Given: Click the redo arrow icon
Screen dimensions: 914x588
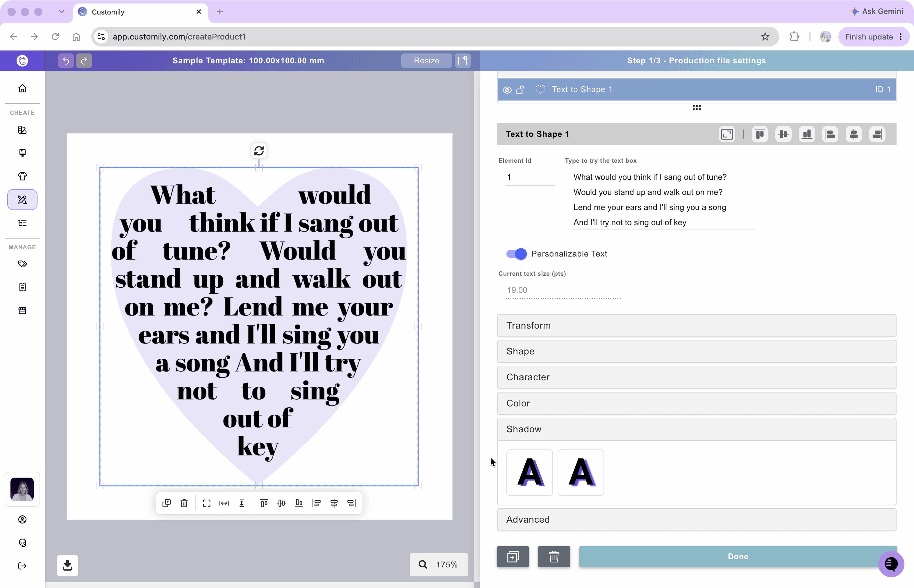Looking at the screenshot, I should pyautogui.click(x=84, y=61).
